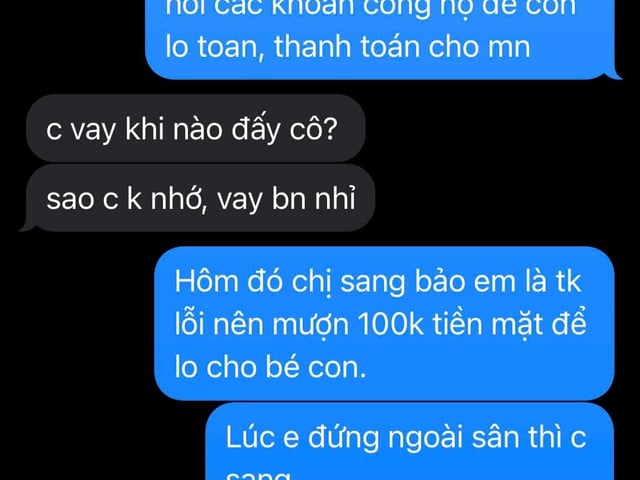The height and width of the screenshot is (480, 640).
Task: Click the word "100k" in the blue message
Action: pyautogui.click(x=391, y=324)
